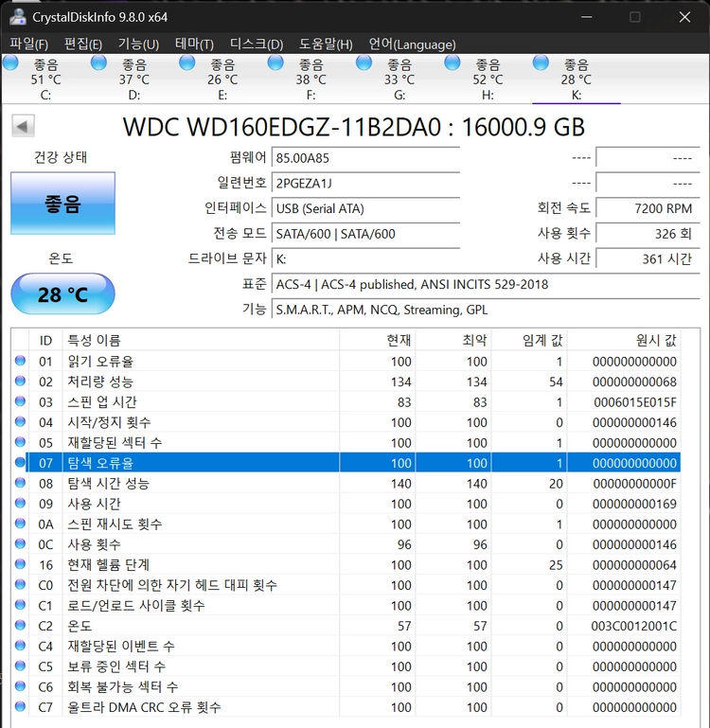Viewport: 710px width, 728px height.
Task: Switch to the 26 °C E: drive tab
Action: tap(222, 79)
